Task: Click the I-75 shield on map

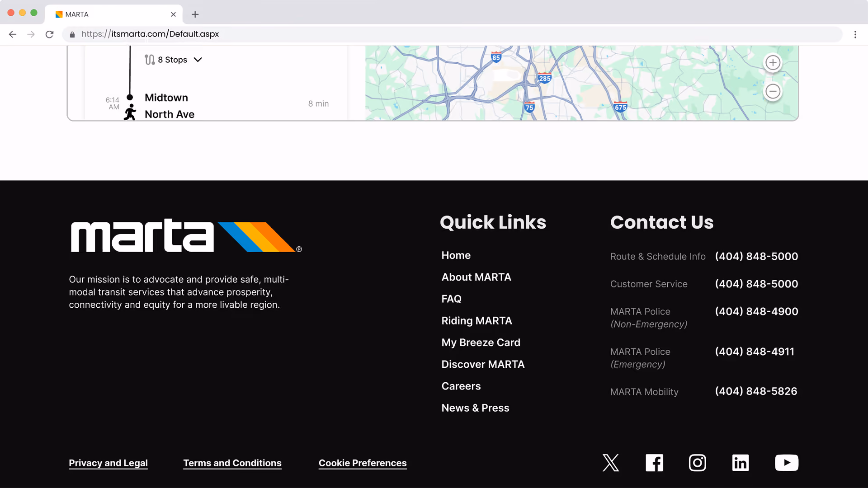Action: pos(529,107)
